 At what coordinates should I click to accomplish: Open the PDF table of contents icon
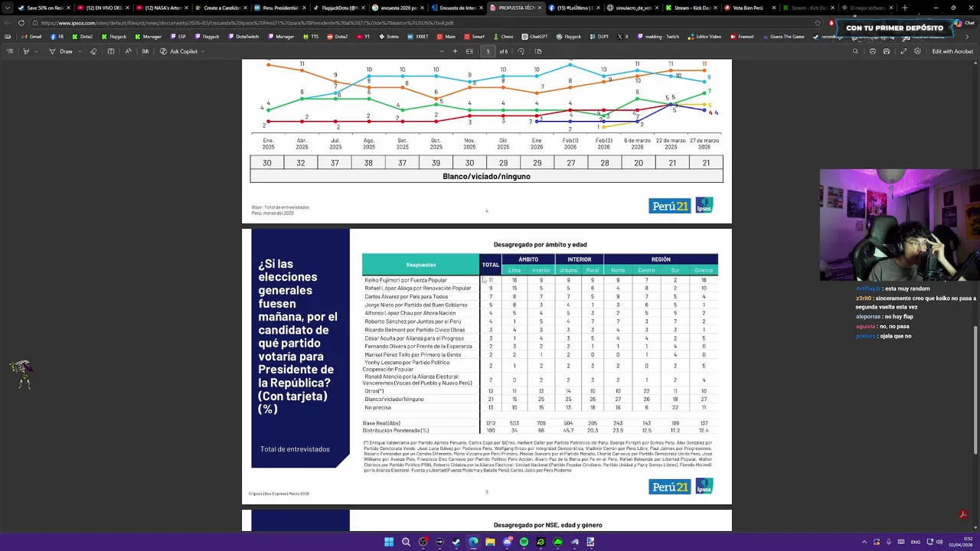point(9,51)
